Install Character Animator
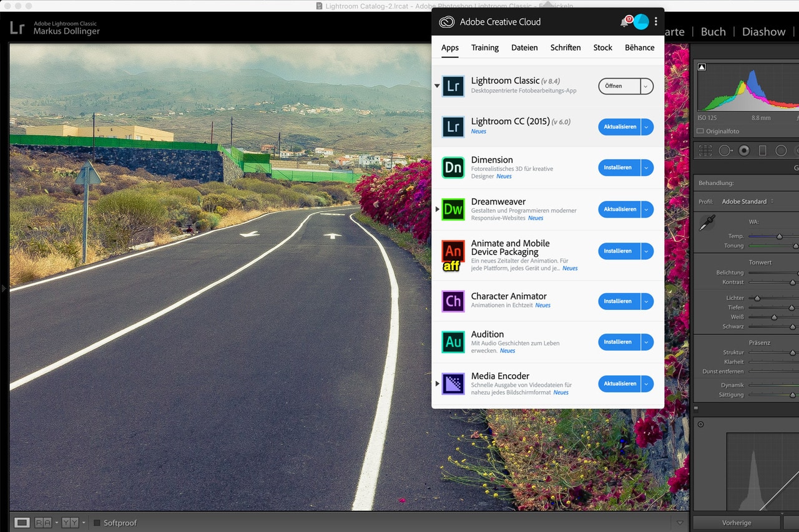The width and height of the screenshot is (799, 532). point(618,301)
